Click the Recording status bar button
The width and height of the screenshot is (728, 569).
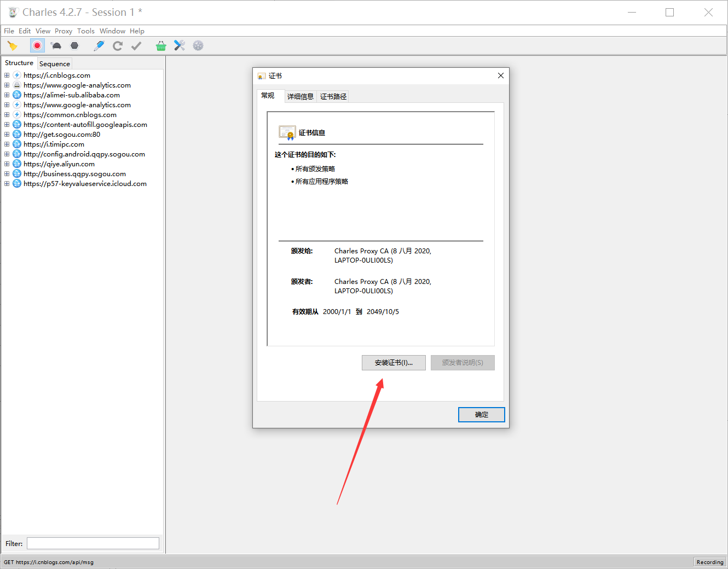point(710,562)
